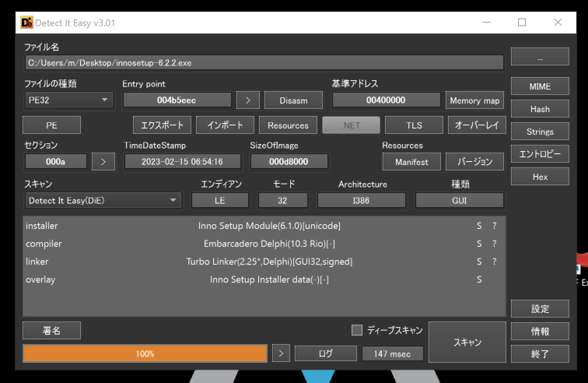Viewport: 588px width, 383px height.
Task: Click the large スキャン scan button
Action: click(467, 342)
